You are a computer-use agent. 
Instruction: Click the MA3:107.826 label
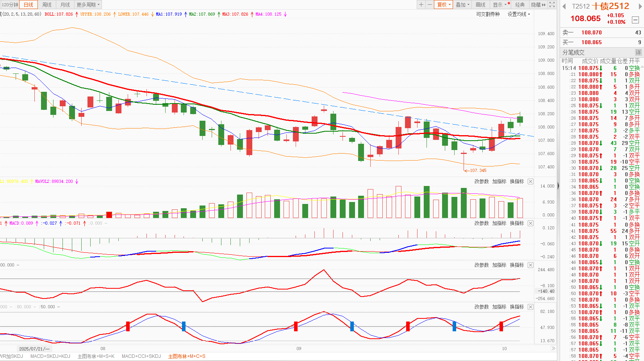235,14
